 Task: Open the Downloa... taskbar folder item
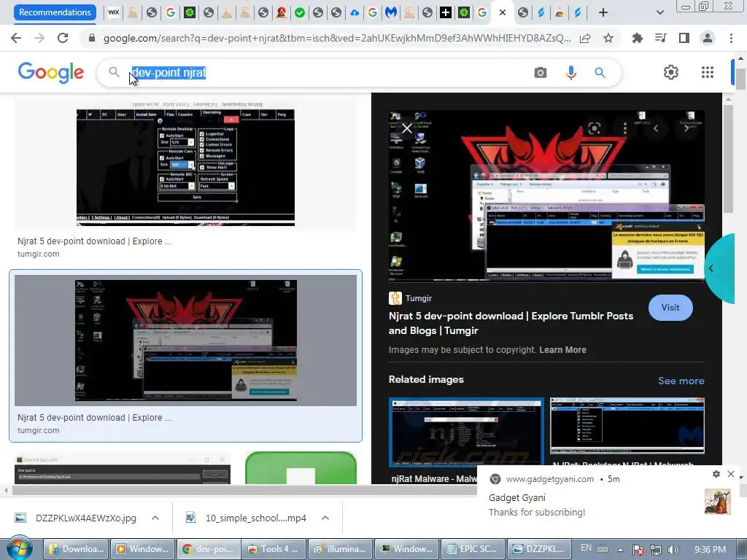point(77,549)
